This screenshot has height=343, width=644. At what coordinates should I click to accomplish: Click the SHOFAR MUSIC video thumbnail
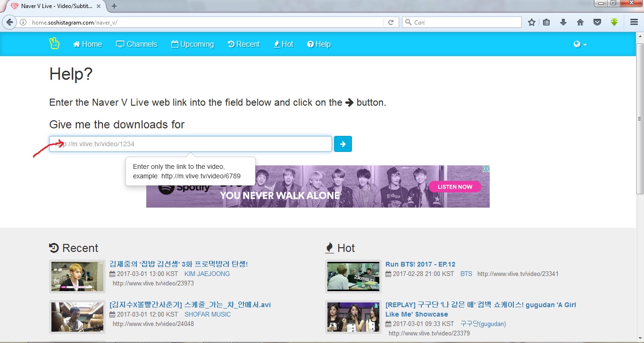click(77, 317)
